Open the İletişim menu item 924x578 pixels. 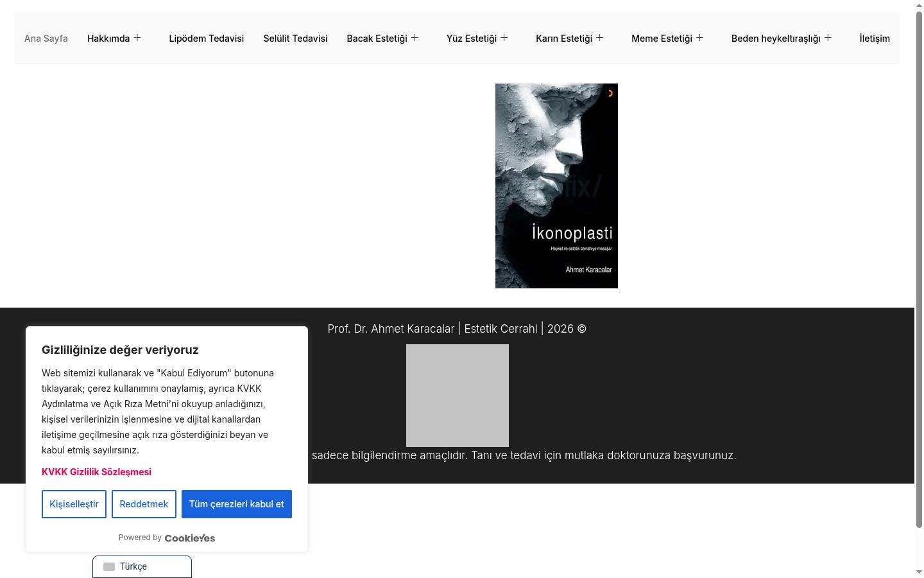point(875,39)
